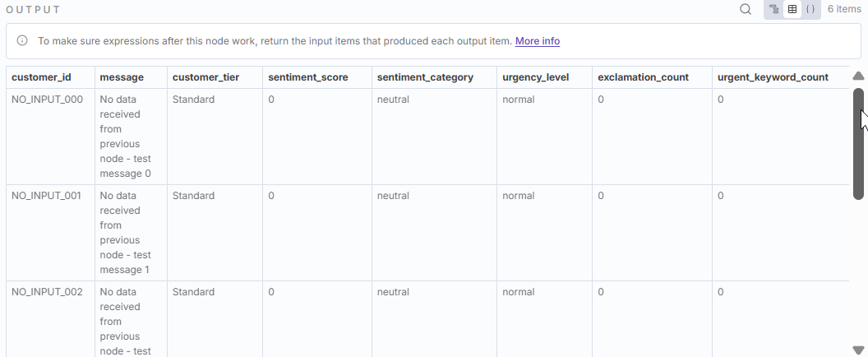This screenshot has width=868, height=357.
Task: Switch output to Table view
Action: 792,10
